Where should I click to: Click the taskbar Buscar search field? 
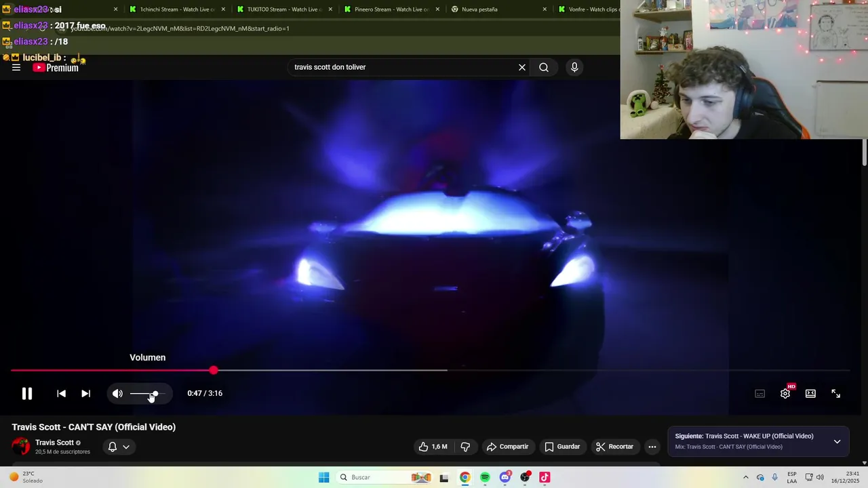384,477
